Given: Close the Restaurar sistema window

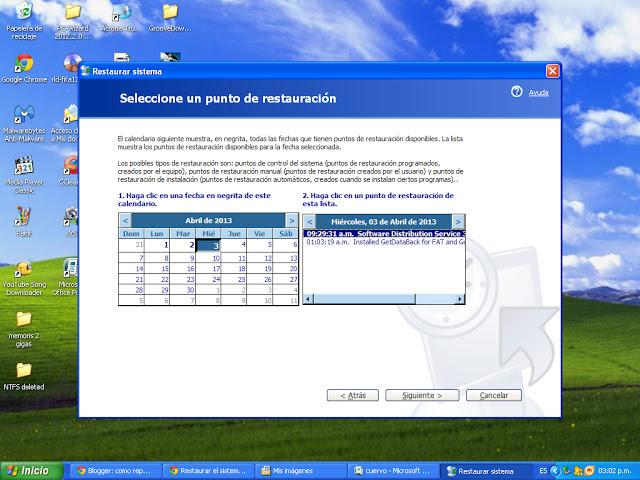Looking at the screenshot, I should coord(552,71).
